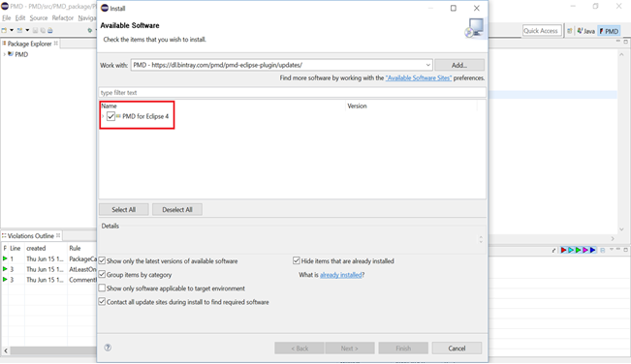Click the report icon right of priority filters
Viewport: 631px width, 364px height.
point(603,250)
